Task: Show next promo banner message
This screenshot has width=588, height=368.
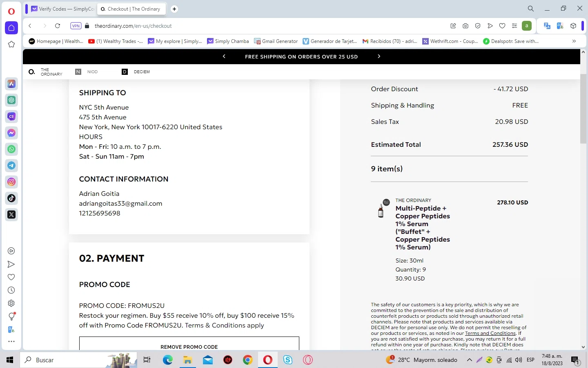Action: coord(379,56)
